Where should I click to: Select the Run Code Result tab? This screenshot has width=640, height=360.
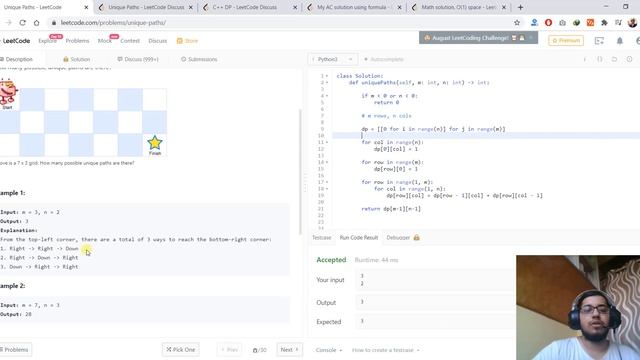pyautogui.click(x=359, y=238)
